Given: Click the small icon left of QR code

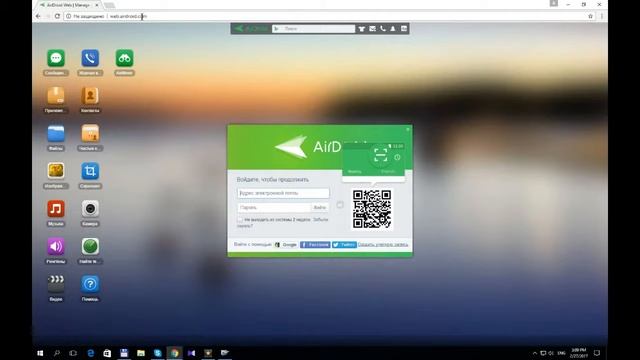Looking at the screenshot, I should (x=340, y=205).
